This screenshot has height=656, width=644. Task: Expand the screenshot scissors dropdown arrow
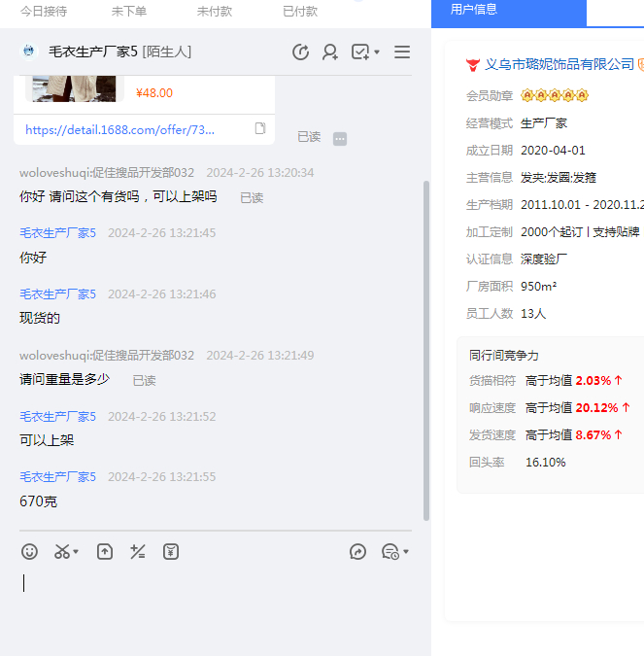[x=77, y=553]
